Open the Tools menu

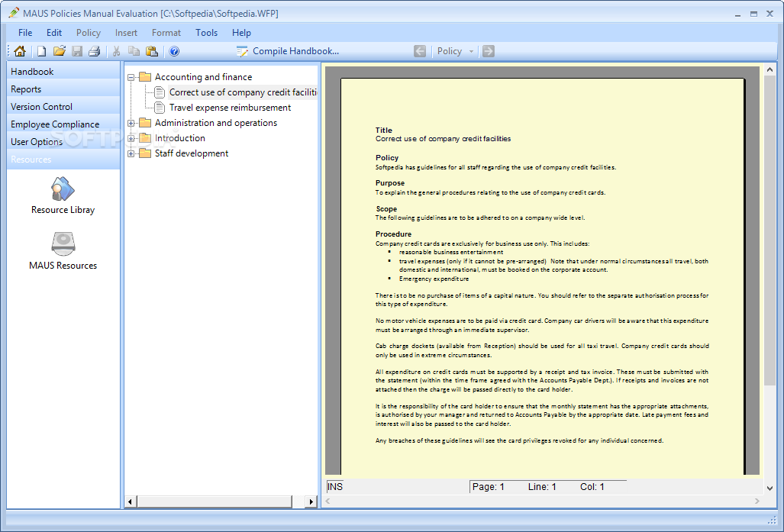click(x=207, y=33)
